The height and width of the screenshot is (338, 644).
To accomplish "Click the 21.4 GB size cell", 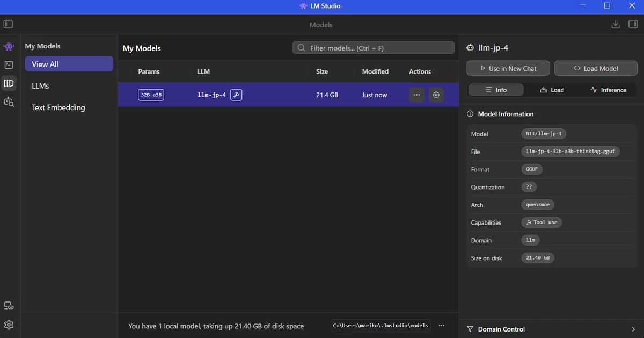I will click(x=327, y=95).
